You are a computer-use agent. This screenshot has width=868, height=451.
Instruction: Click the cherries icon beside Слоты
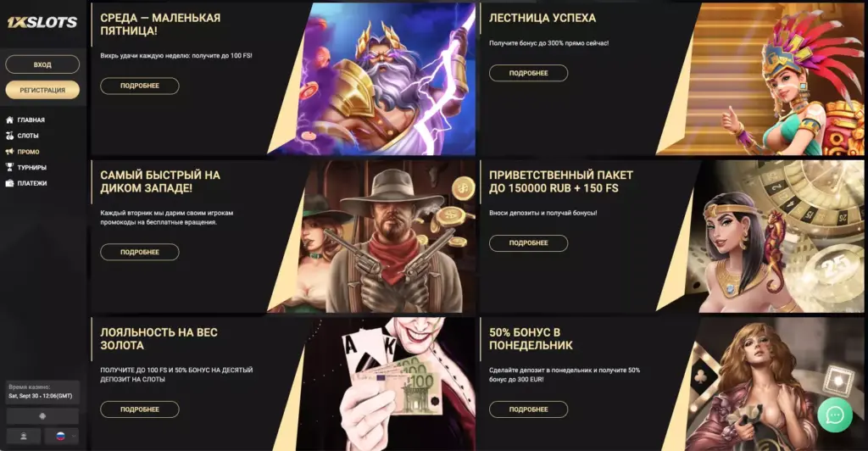tap(9, 136)
